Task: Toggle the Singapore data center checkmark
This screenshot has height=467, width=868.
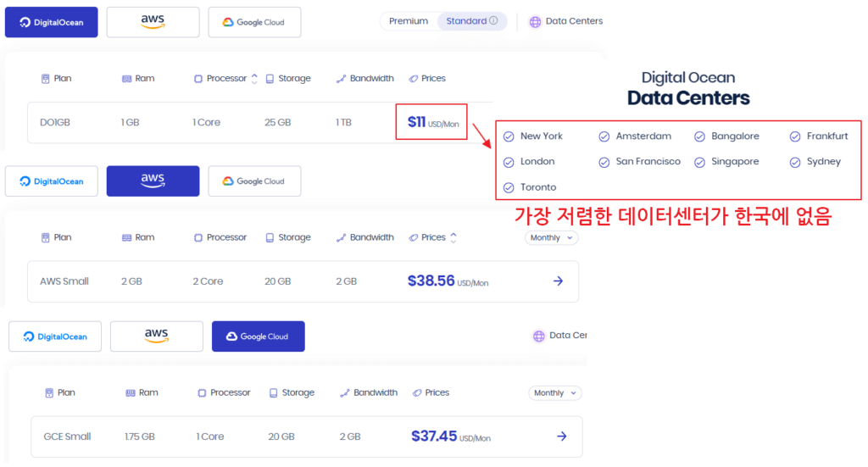Action: [x=699, y=162]
